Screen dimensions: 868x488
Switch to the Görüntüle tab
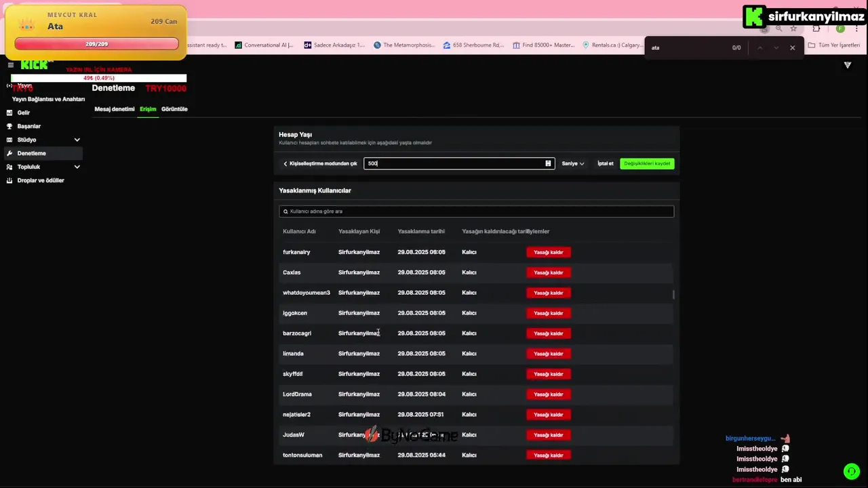point(174,109)
